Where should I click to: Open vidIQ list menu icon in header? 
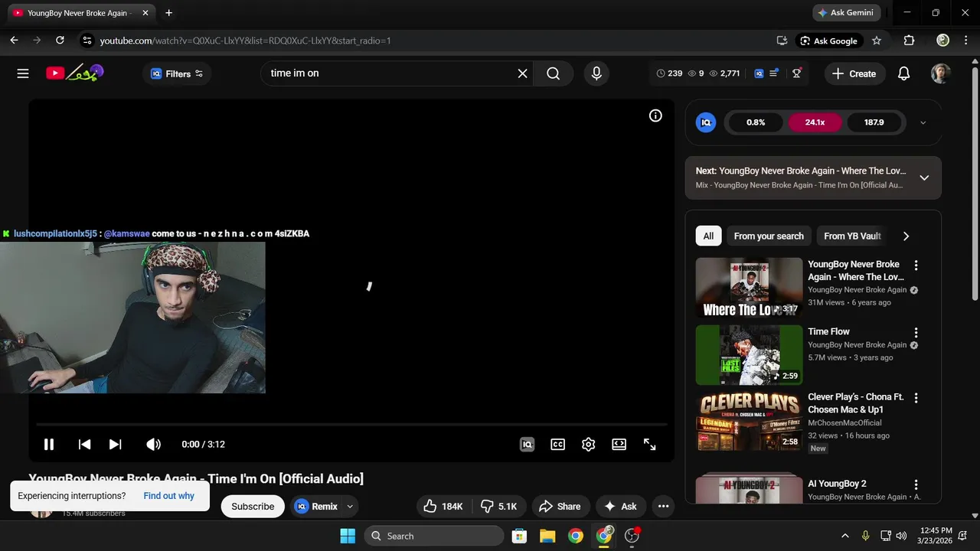[x=774, y=73]
